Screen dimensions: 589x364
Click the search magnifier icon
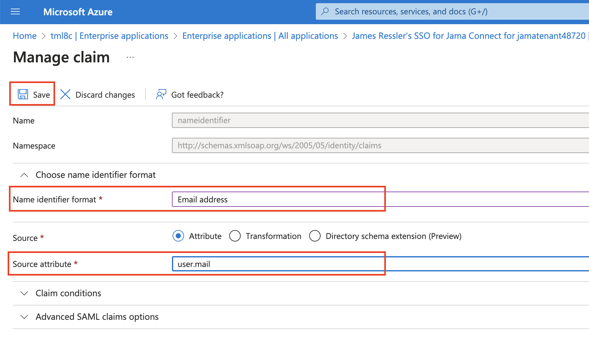click(x=325, y=11)
